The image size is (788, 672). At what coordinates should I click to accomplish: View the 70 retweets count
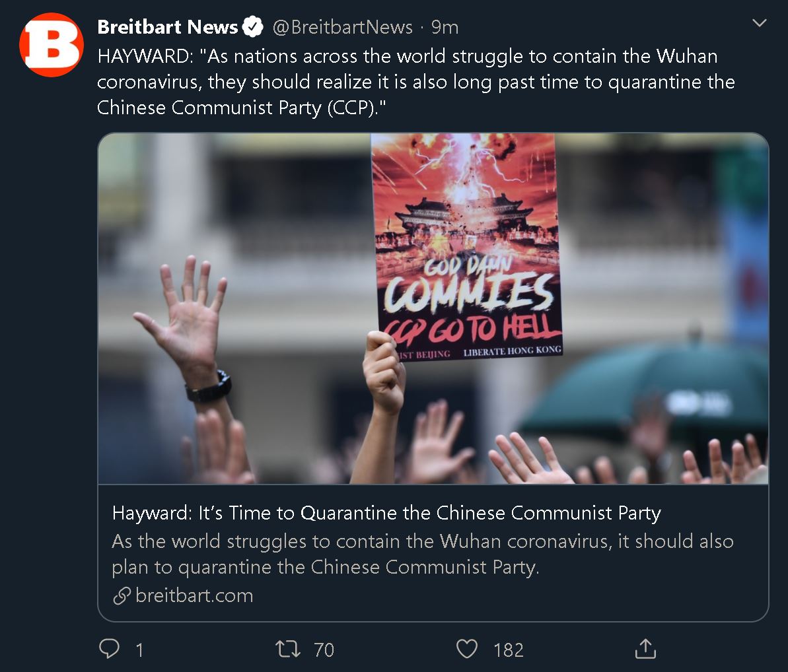coord(324,650)
